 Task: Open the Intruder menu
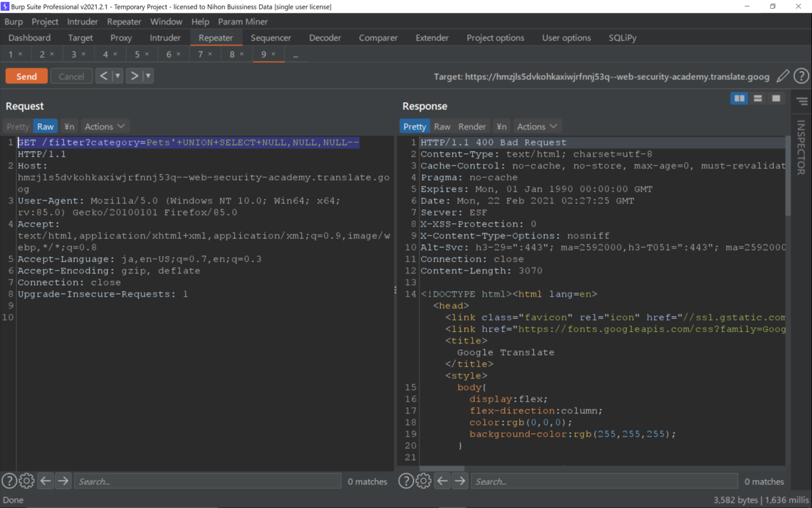83,22
